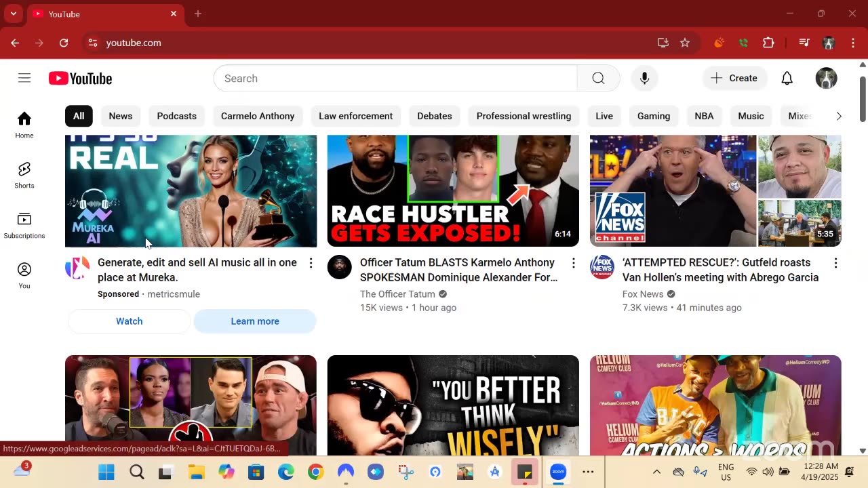Open the Fox News channel avatar
The height and width of the screenshot is (488, 868).
click(x=602, y=267)
